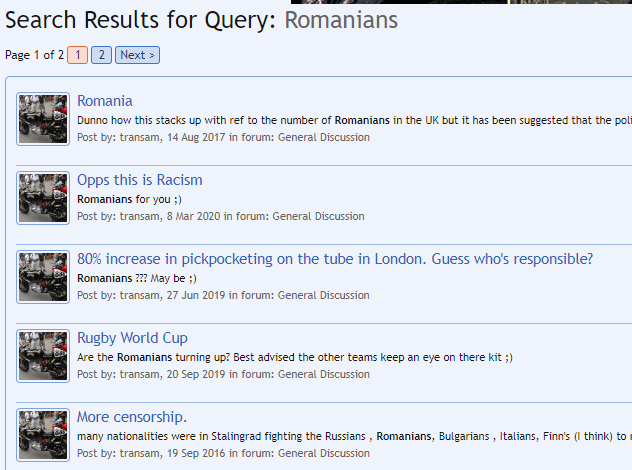Click the avatar beside the Romania thread
This screenshot has height=470, width=632.
click(43, 119)
